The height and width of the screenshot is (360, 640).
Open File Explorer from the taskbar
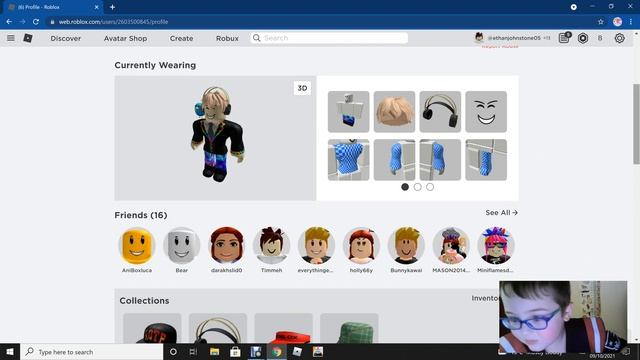pyautogui.click(x=214, y=351)
